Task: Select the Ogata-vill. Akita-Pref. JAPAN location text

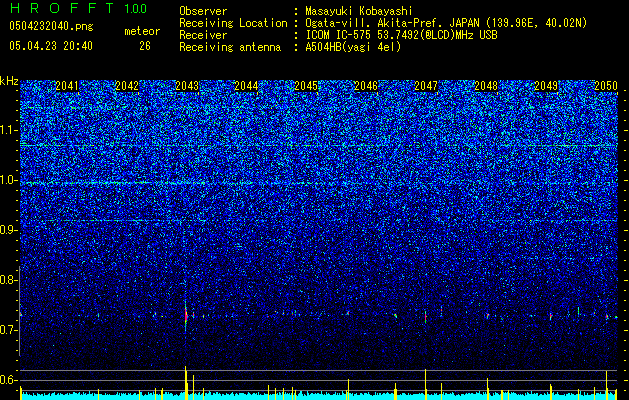Action: tap(446, 23)
